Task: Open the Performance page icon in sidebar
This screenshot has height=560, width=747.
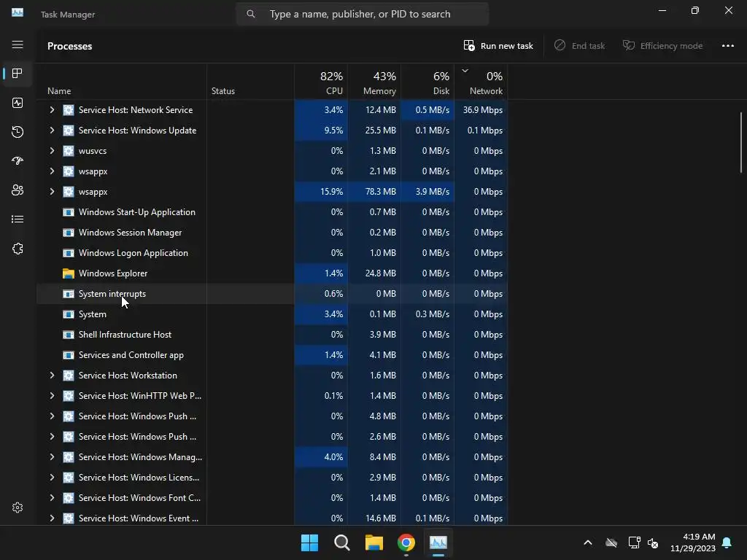Action: (18, 103)
